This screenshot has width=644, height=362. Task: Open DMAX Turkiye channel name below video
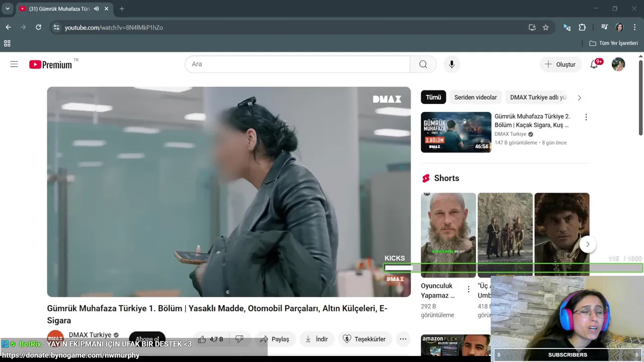click(x=90, y=335)
